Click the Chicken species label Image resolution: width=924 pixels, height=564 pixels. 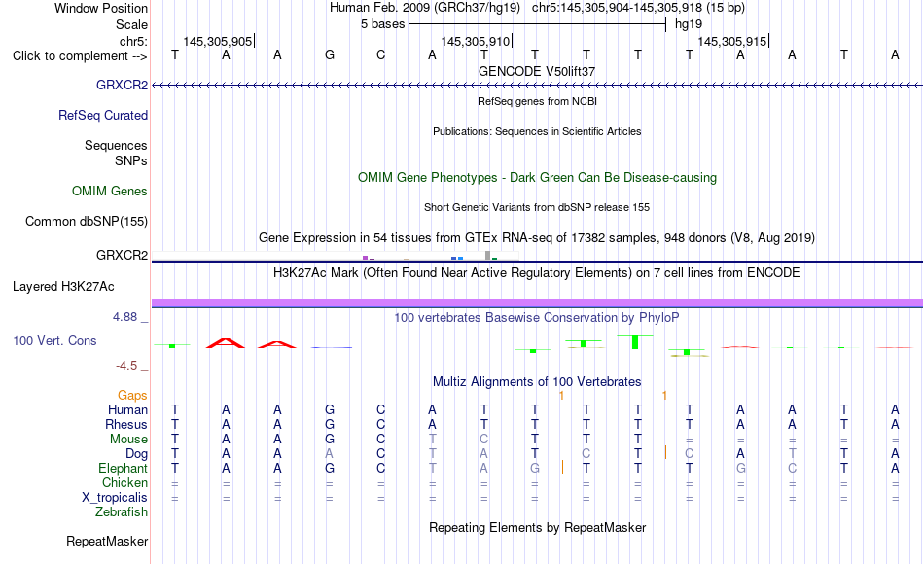[x=124, y=482]
